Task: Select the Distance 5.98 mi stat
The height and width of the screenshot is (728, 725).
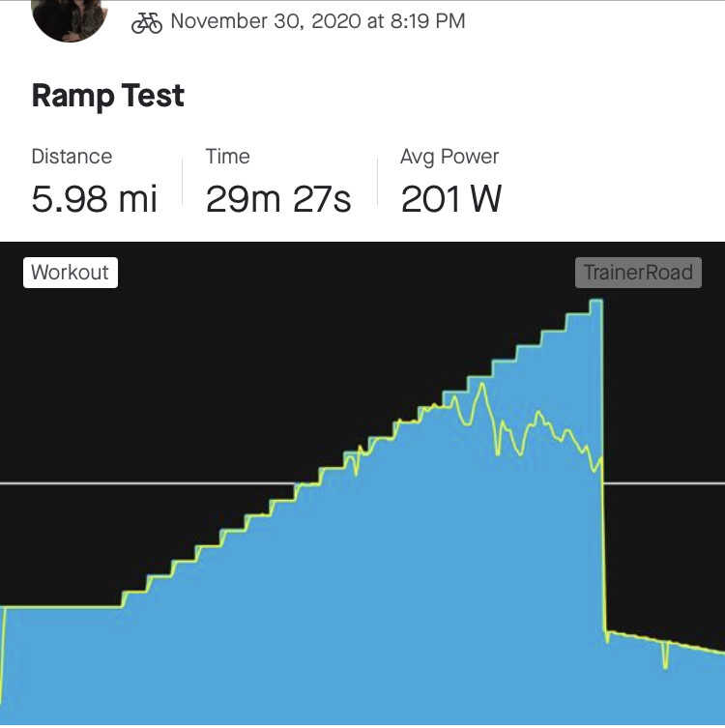Action: point(94,182)
